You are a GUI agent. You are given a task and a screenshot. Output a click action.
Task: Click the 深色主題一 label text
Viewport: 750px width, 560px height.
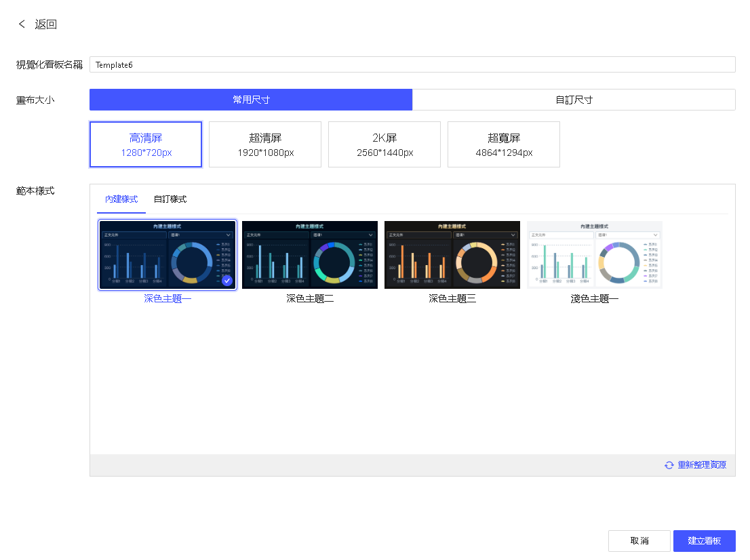(167, 298)
